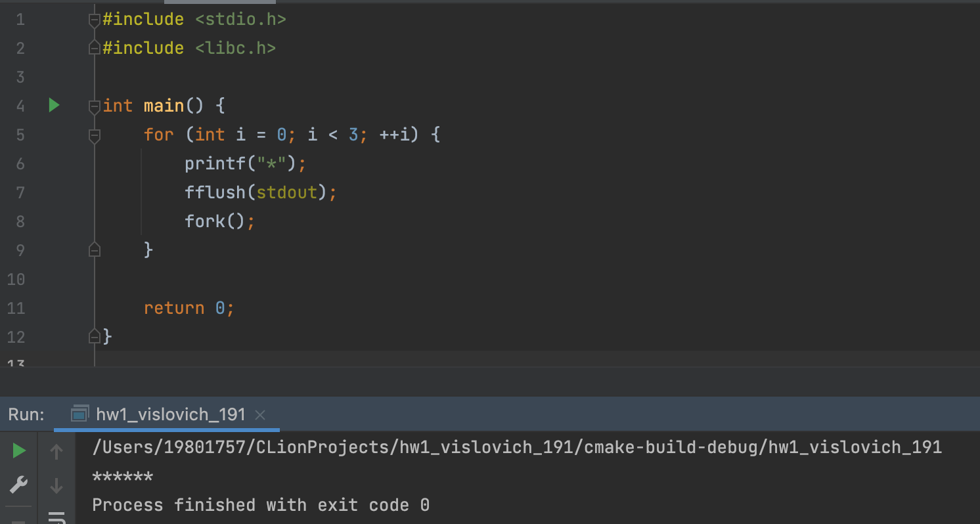Image resolution: width=980 pixels, height=524 pixels.
Task: Click the "******" console output line
Action: pyautogui.click(x=122, y=477)
